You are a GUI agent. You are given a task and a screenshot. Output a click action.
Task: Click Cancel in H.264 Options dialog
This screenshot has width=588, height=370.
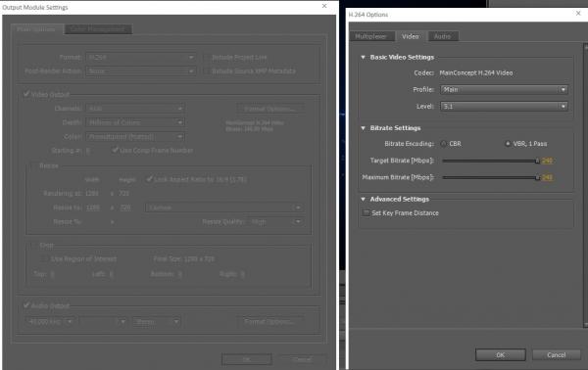pos(556,354)
